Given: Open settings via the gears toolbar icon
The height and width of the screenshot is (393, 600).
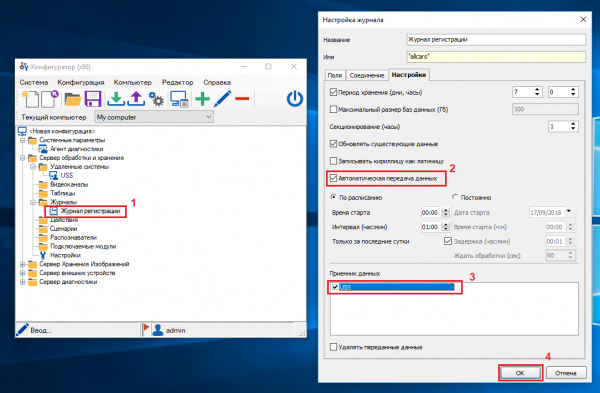Looking at the screenshot, I should [x=157, y=99].
